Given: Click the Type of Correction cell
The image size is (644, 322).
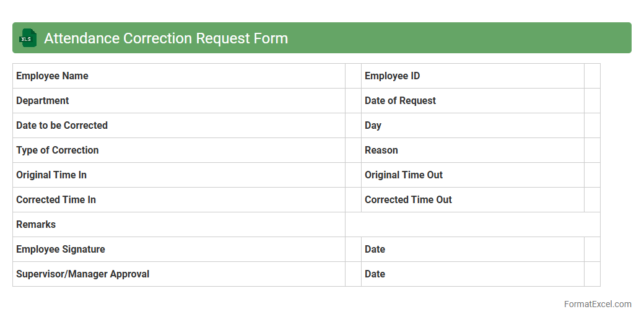Looking at the screenshot, I should tap(178, 150).
